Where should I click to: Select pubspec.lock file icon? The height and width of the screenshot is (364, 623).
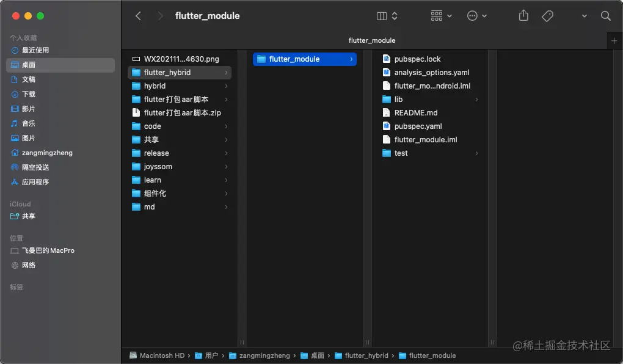tap(386, 59)
